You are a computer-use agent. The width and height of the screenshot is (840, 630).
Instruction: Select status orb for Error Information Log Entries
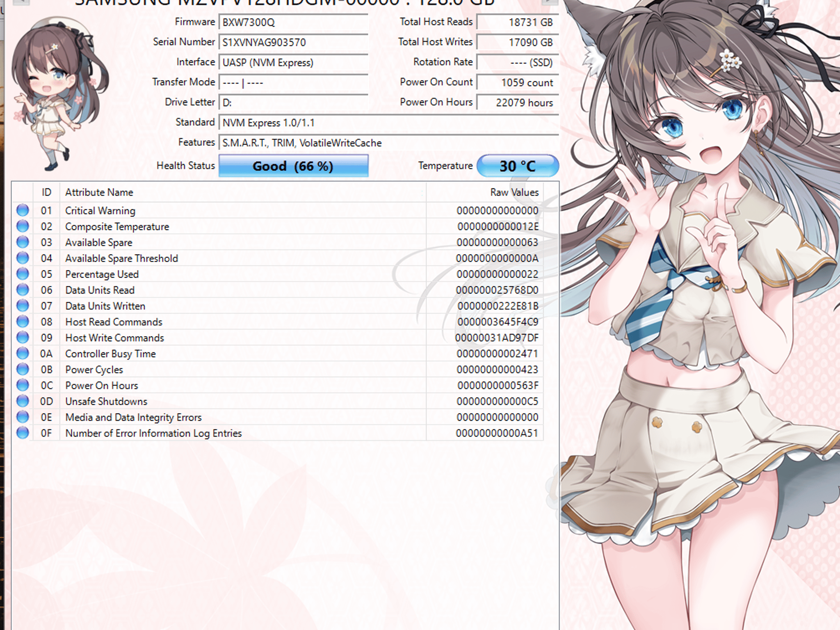(23, 433)
